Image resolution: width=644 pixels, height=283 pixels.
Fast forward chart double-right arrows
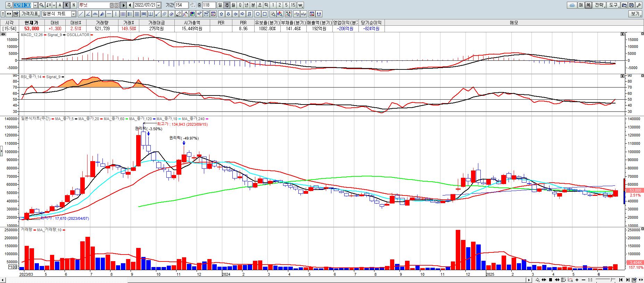coord(557,280)
